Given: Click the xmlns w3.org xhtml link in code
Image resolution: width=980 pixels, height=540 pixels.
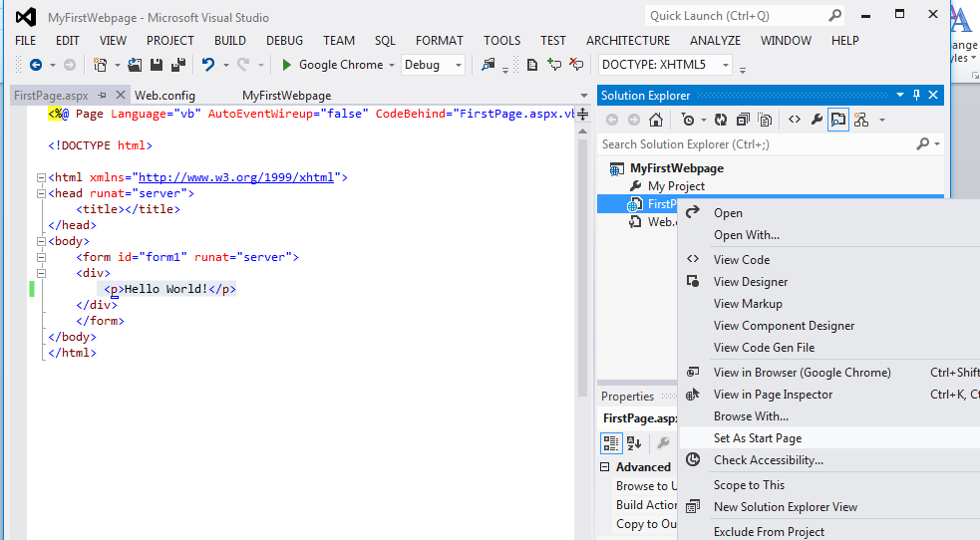Looking at the screenshot, I should (x=236, y=177).
